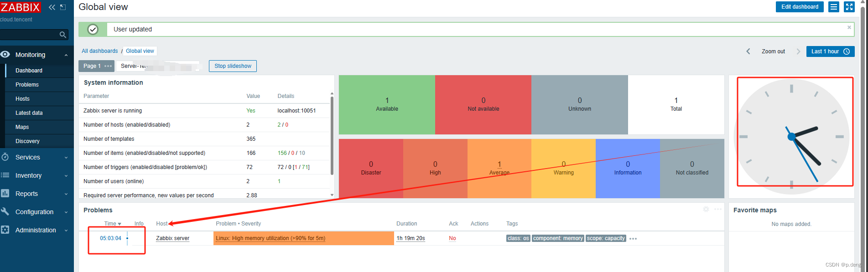The height and width of the screenshot is (272, 868).
Task: Show more tags with dots icon
Action: (633, 239)
